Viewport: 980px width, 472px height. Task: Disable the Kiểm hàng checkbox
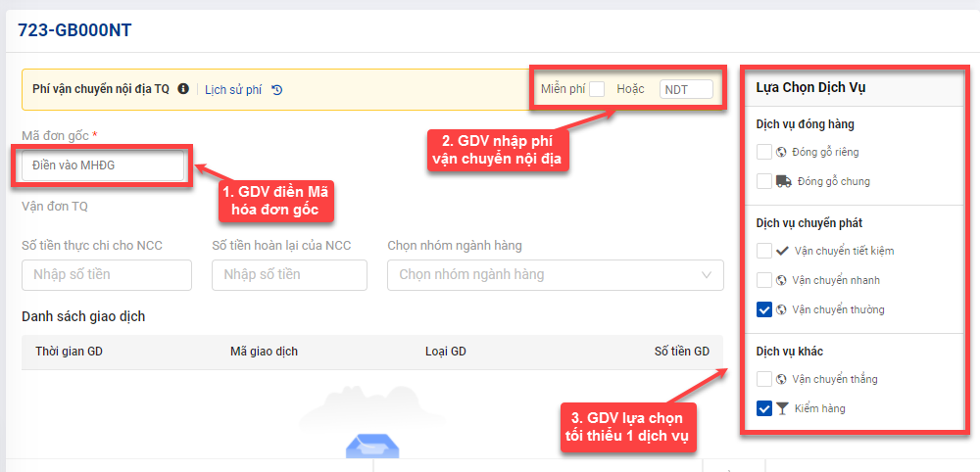pos(764,408)
